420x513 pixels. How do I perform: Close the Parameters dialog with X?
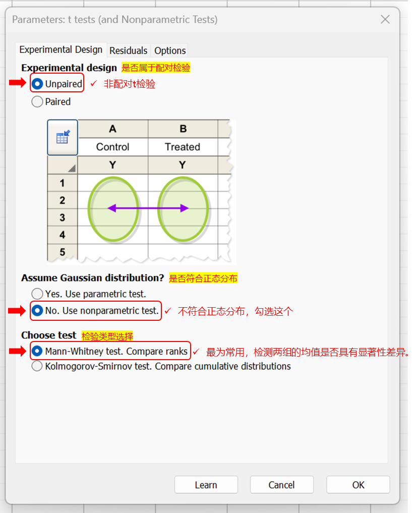[x=385, y=19]
